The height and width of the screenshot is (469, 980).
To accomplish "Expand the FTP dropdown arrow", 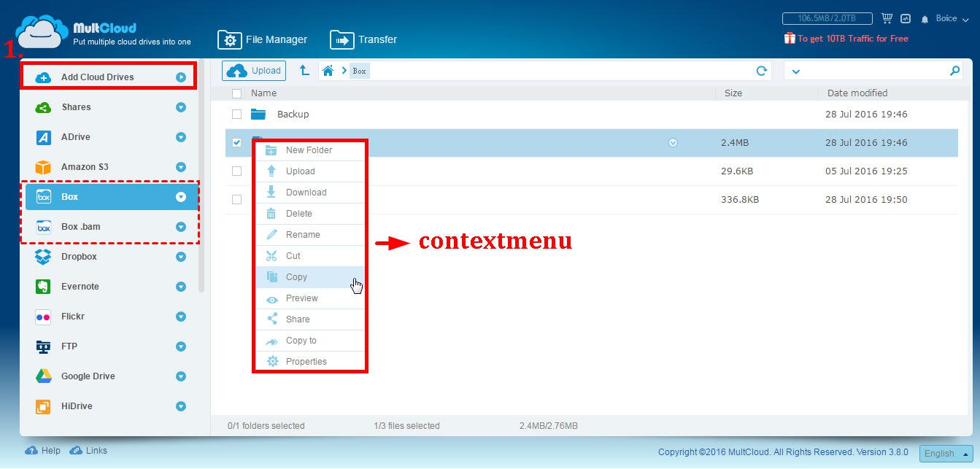I will pyautogui.click(x=181, y=346).
